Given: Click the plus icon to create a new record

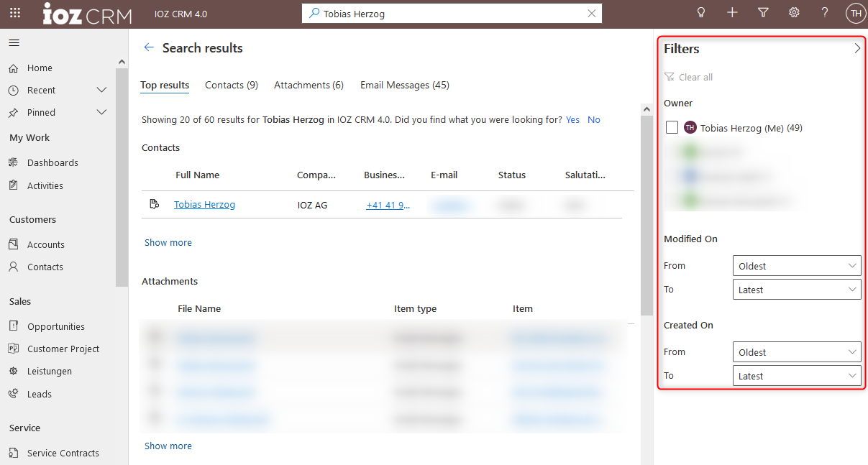Looking at the screenshot, I should pos(732,13).
